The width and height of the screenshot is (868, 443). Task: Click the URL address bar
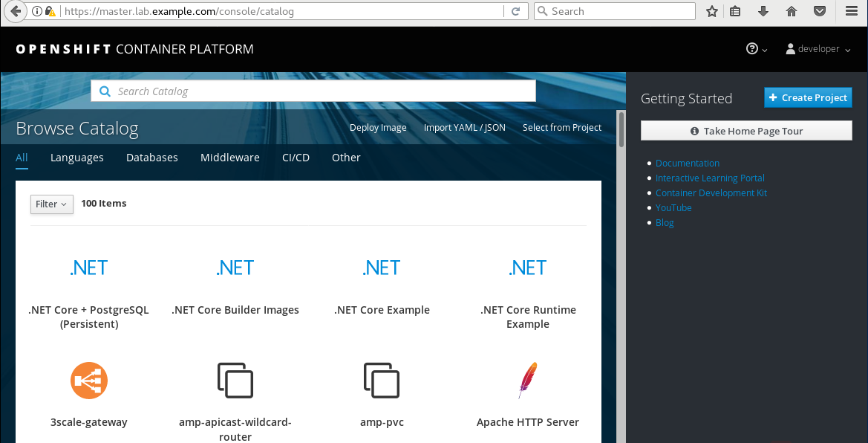pyautogui.click(x=282, y=11)
